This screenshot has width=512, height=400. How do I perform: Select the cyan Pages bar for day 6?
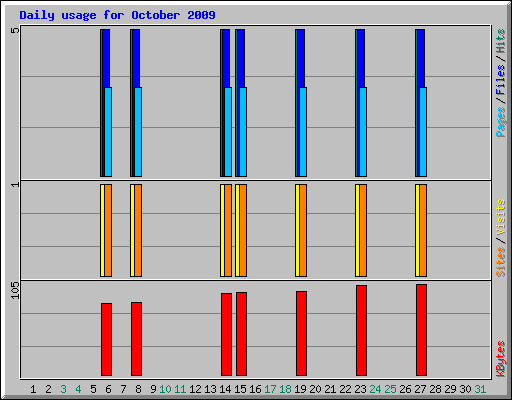(x=108, y=132)
